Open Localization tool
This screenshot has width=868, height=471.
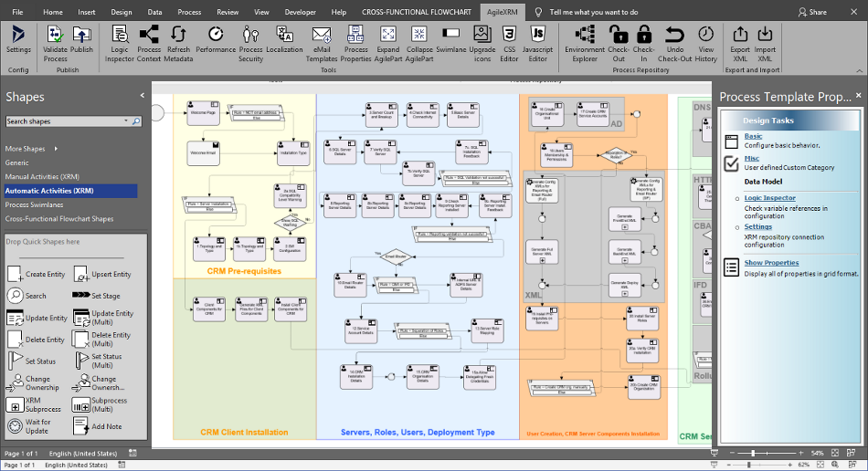tap(284, 40)
